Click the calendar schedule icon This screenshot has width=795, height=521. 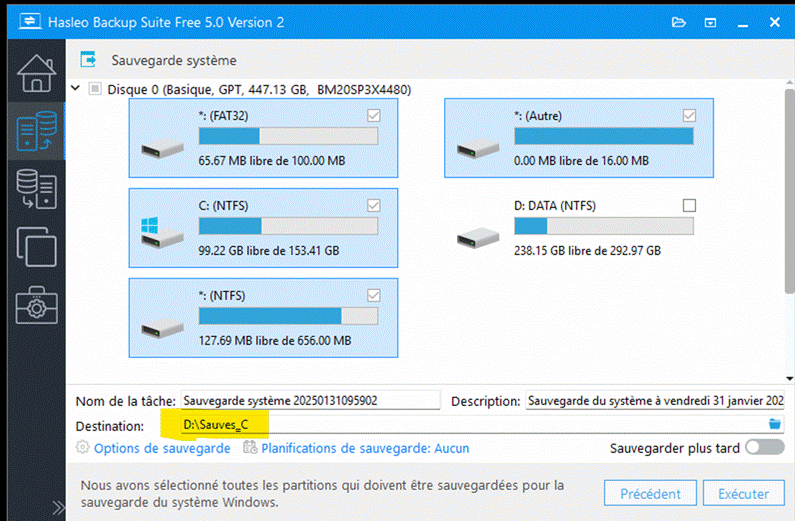(x=250, y=447)
